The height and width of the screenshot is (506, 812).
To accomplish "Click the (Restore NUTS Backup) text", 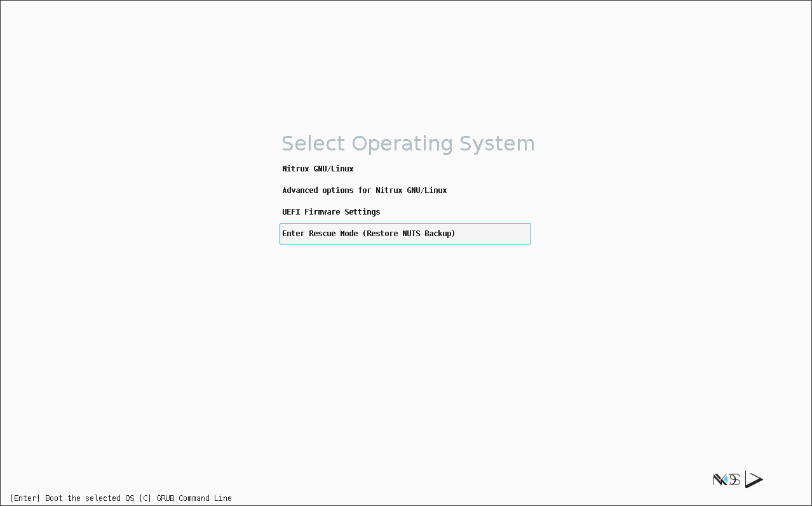I will coord(409,234).
